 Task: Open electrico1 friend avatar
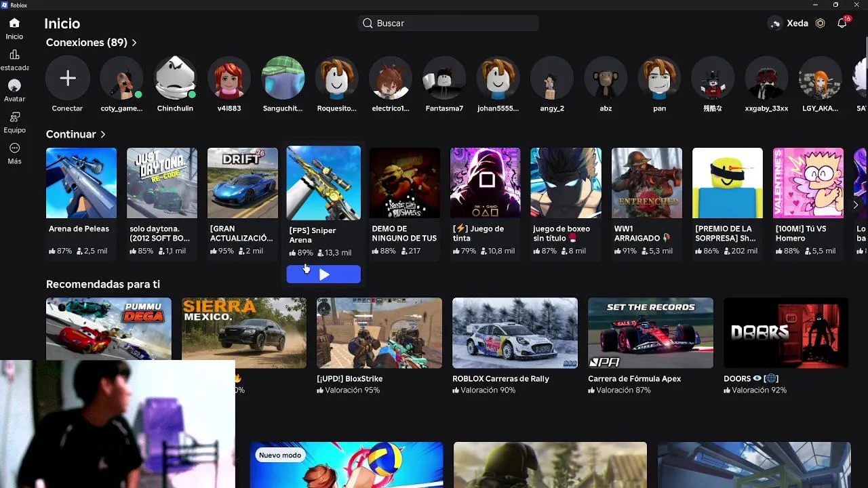[391, 79]
